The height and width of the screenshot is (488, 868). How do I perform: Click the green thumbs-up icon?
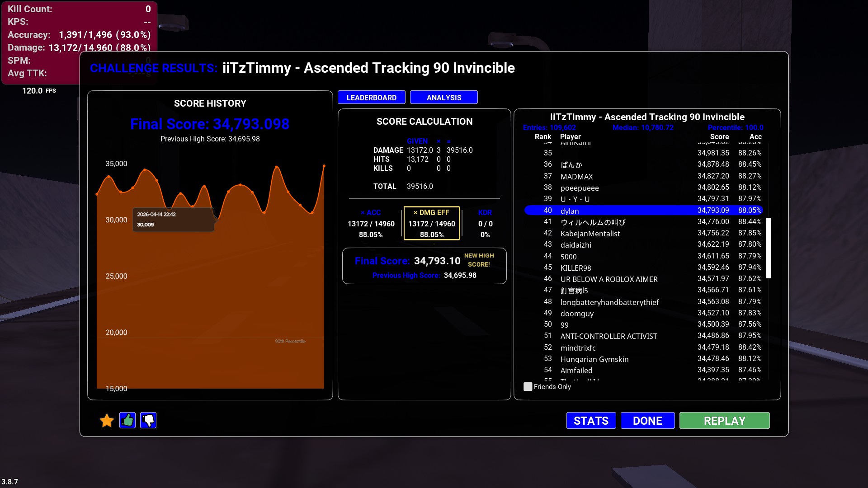[x=127, y=421]
